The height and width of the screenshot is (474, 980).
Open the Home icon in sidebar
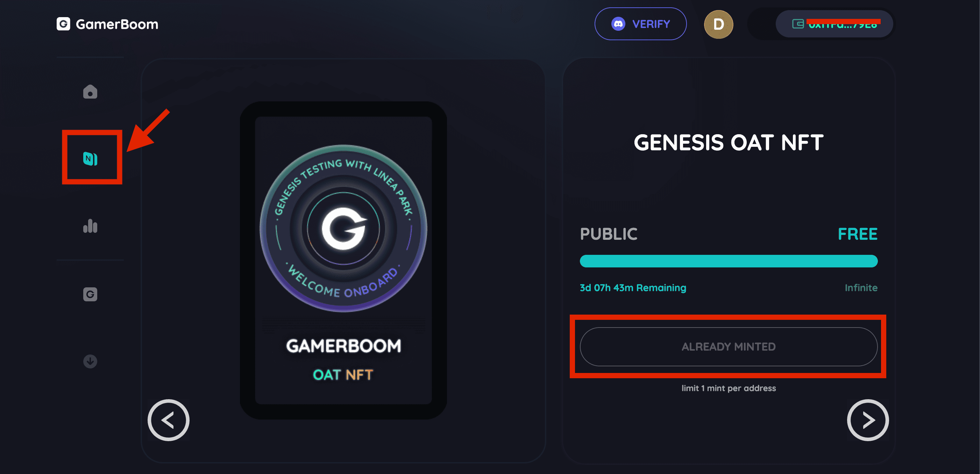90,92
